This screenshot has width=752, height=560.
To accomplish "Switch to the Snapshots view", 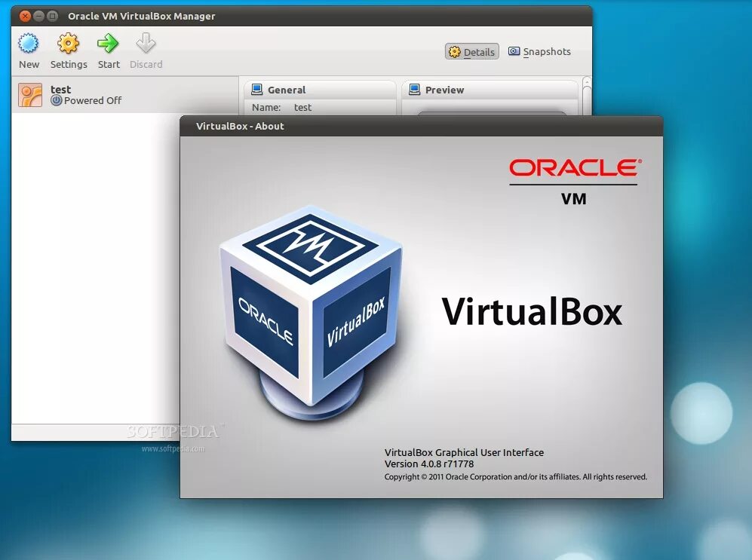I will tap(539, 51).
